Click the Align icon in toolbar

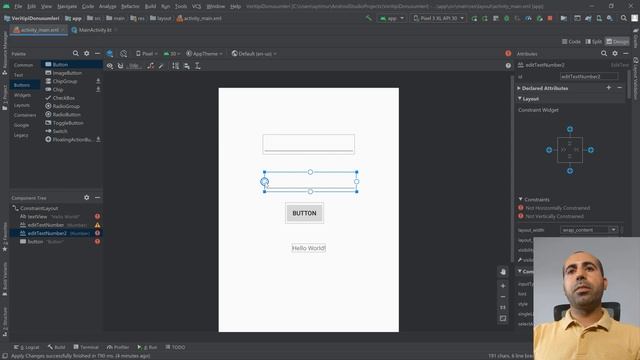tap(187, 66)
